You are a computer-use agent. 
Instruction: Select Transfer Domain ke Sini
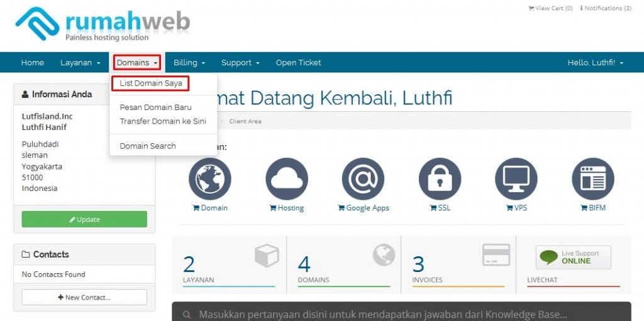163,121
